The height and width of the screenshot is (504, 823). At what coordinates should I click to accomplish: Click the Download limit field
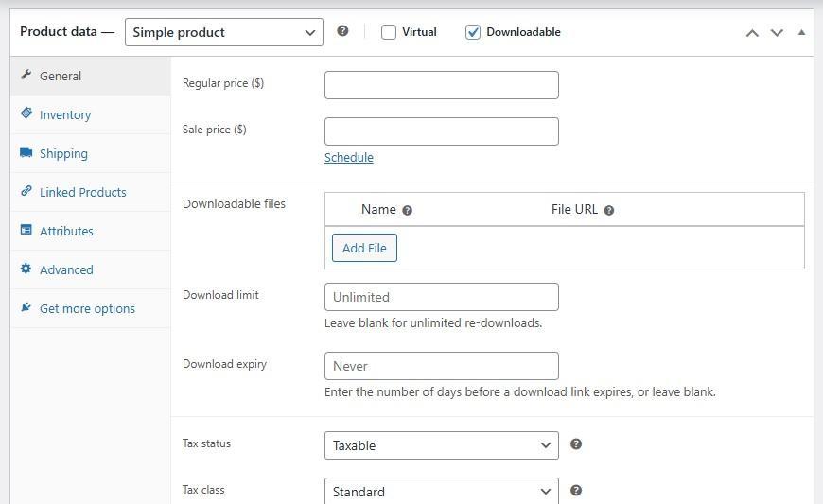tap(442, 297)
